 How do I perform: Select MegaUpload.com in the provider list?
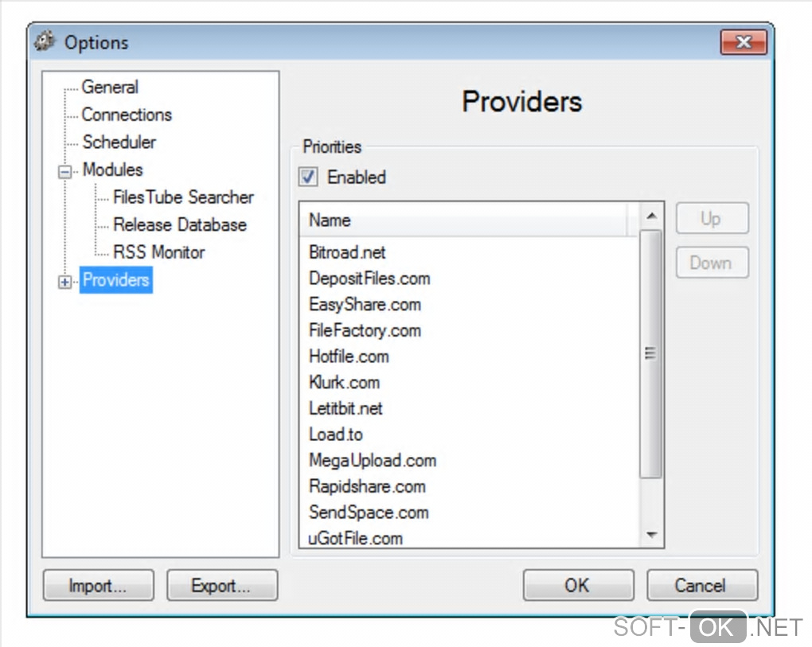click(x=373, y=460)
